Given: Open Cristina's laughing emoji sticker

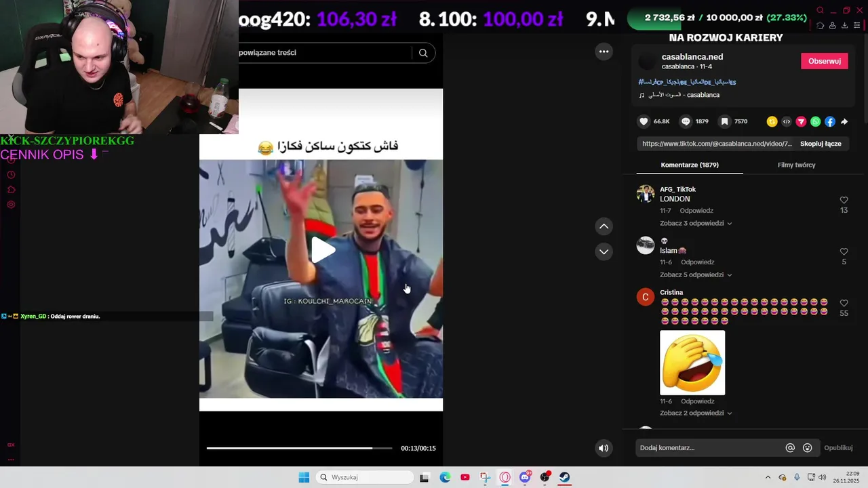Looking at the screenshot, I should [x=692, y=363].
